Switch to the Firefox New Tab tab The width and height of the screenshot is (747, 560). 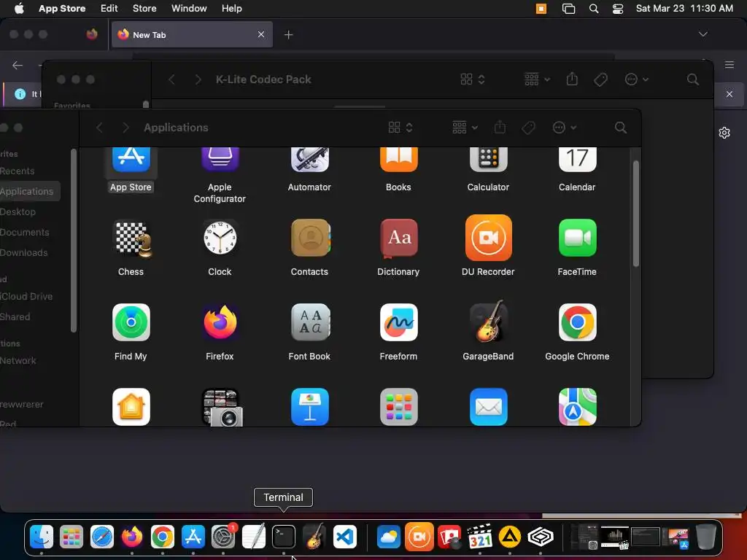coord(192,34)
